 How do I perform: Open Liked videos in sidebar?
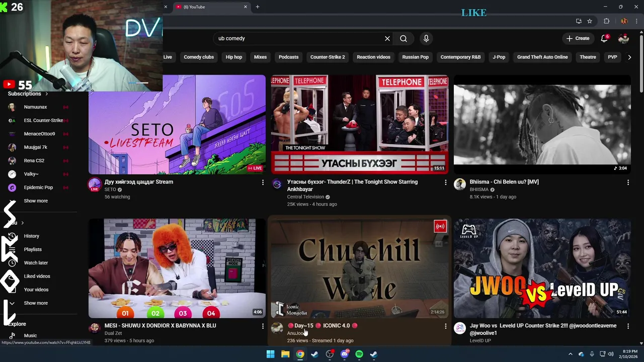tap(37, 277)
